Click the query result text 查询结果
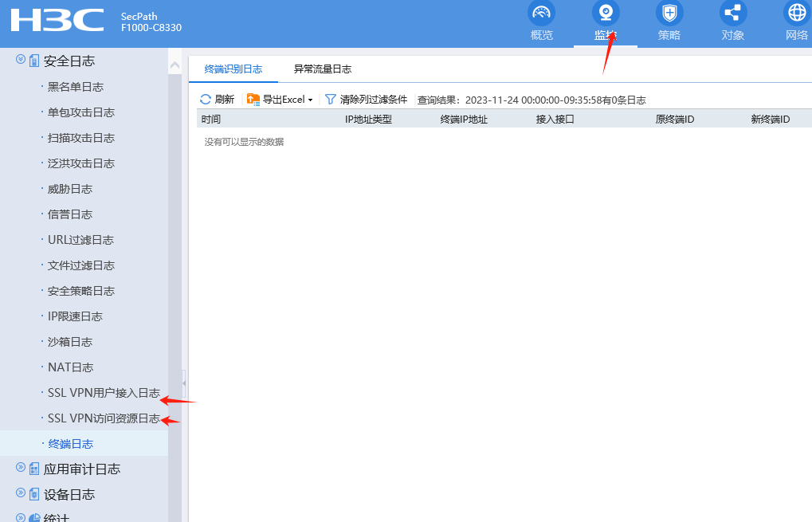 [x=532, y=100]
